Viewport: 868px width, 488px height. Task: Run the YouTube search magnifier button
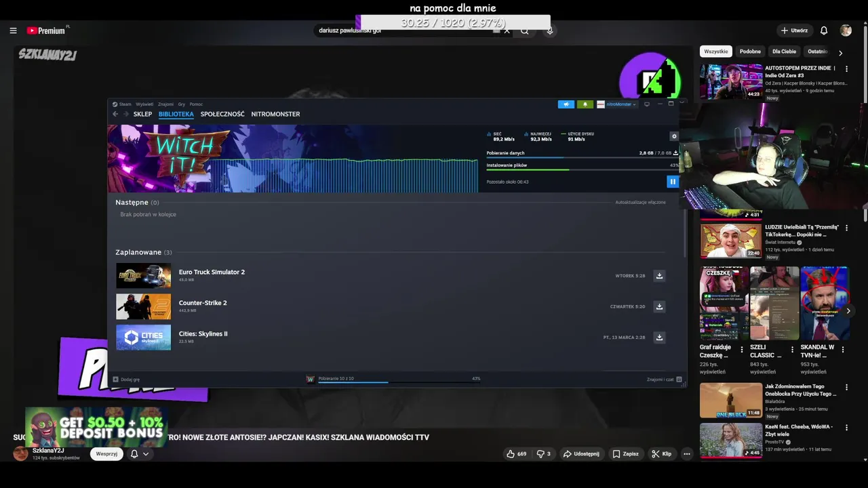[524, 30]
